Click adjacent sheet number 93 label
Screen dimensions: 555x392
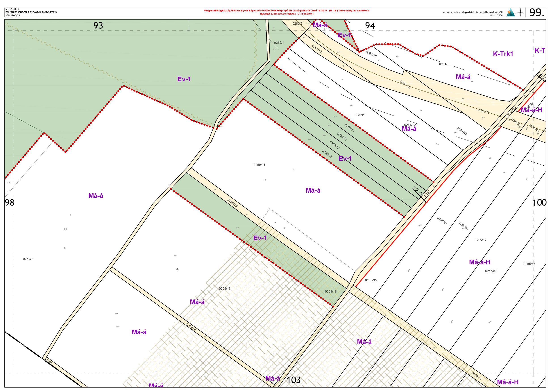98,26
